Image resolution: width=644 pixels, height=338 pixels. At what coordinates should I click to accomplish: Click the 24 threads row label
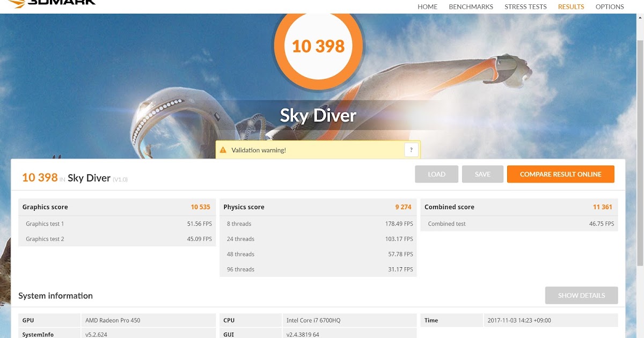pyautogui.click(x=240, y=239)
